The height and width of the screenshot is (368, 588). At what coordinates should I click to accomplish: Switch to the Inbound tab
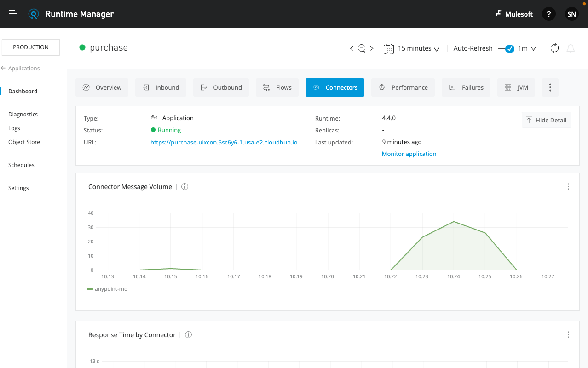161,87
